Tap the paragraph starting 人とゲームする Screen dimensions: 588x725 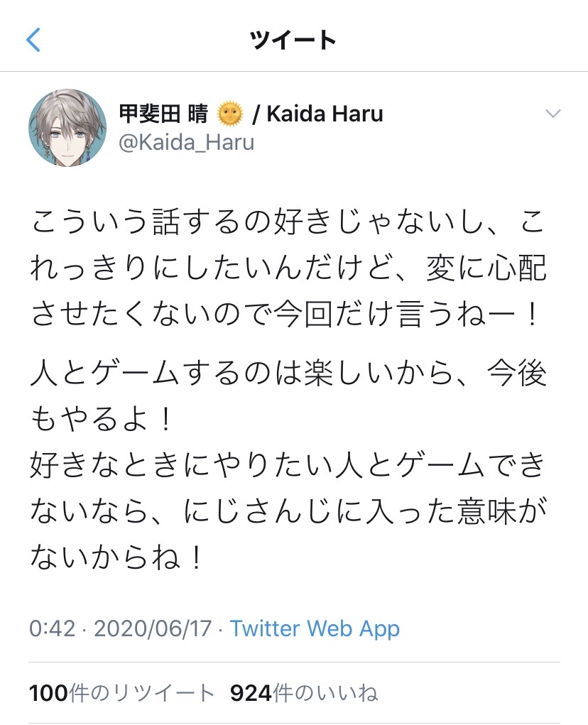(289, 397)
